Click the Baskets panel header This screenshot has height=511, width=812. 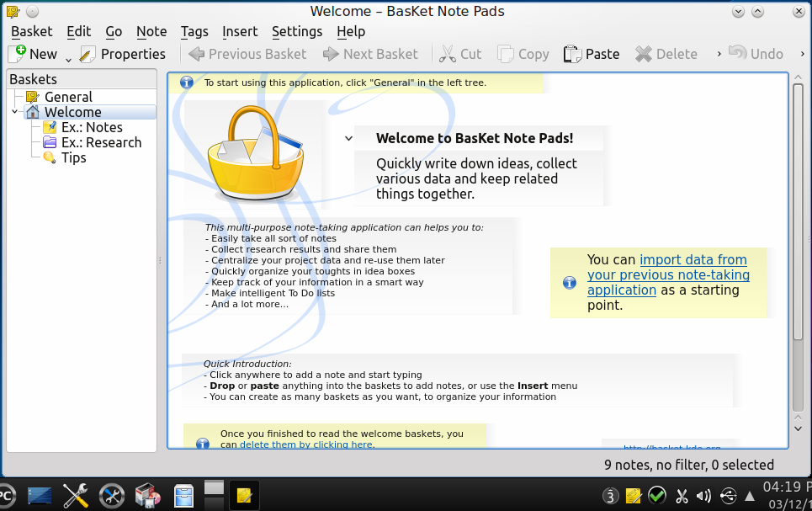point(82,79)
